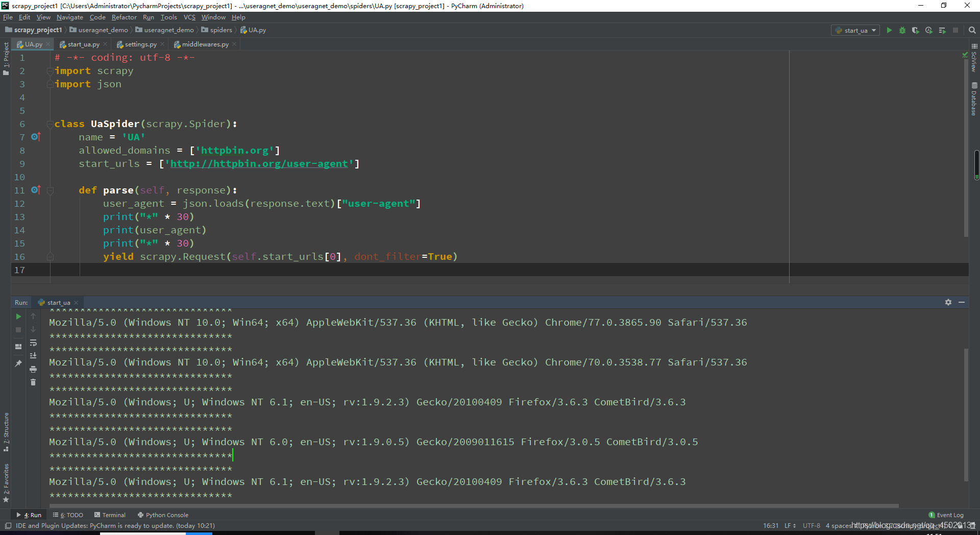The image size is (980, 535).
Task: Close the UA.py editor tab
Action: [x=48, y=44]
